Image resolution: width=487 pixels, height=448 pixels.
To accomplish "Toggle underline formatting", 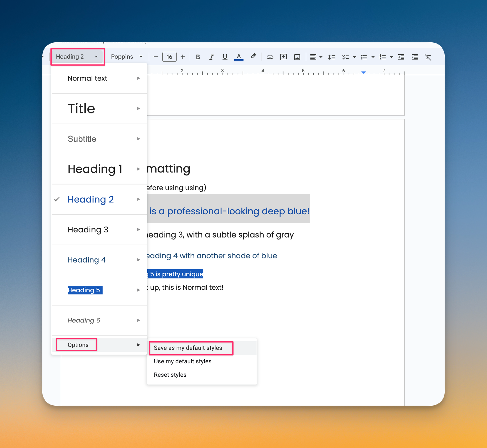I will pyautogui.click(x=225, y=57).
